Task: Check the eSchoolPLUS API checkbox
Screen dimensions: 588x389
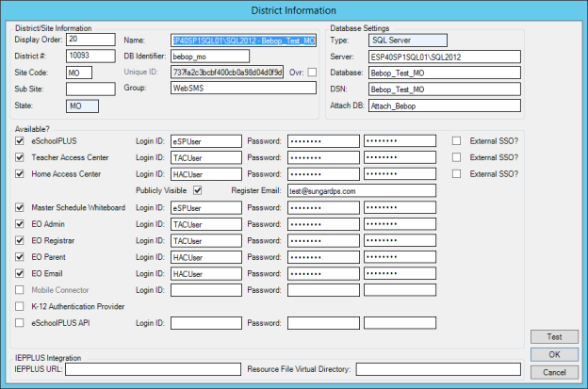Action: pyautogui.click(x=21, y=323)
